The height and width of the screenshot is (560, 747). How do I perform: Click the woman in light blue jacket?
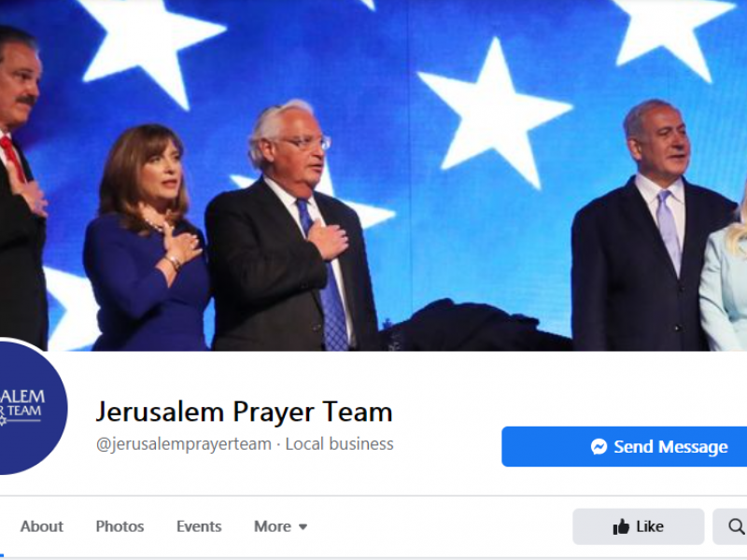[x=725, y=286]
